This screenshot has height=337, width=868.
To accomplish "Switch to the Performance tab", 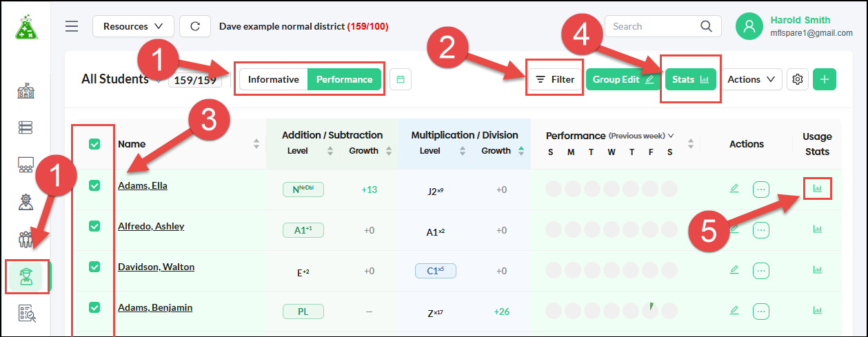I will click(x=344, y=79).
